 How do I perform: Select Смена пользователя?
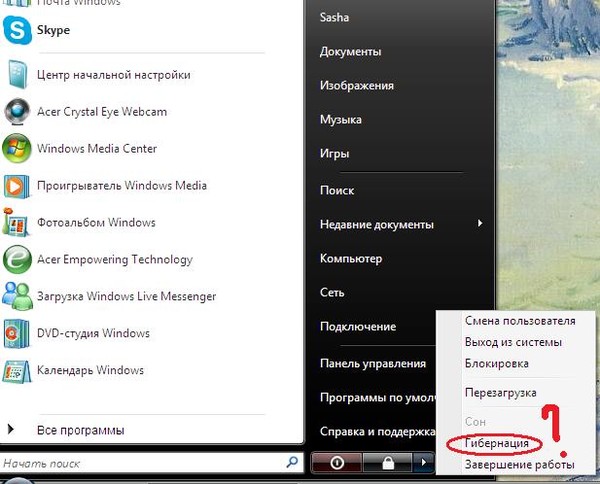[520, 321]
